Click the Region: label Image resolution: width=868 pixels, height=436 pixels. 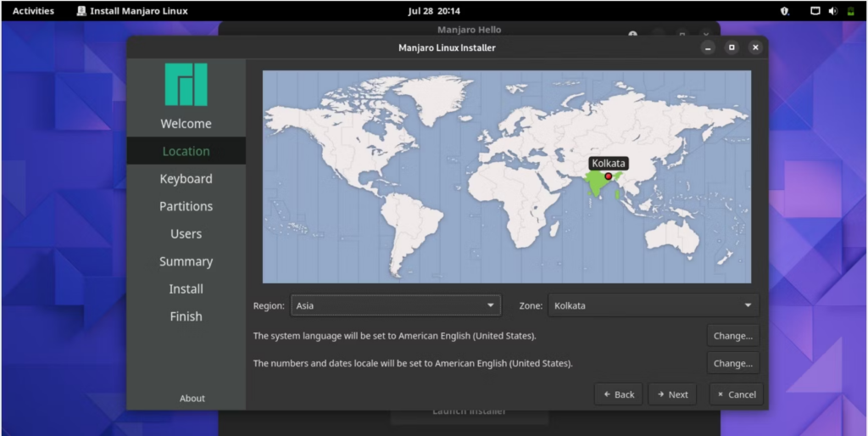coord(269,305)
